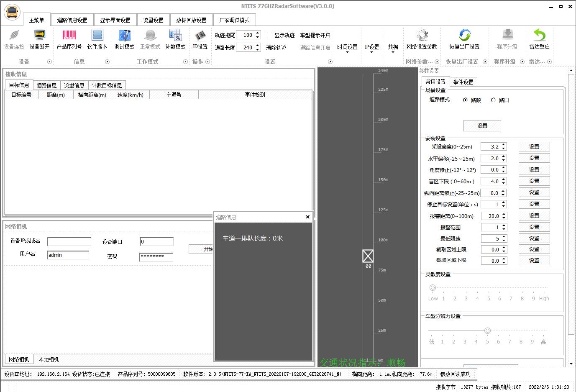Switch to the 流量信息 tab
576x392 pixels.
coord(74,85)
